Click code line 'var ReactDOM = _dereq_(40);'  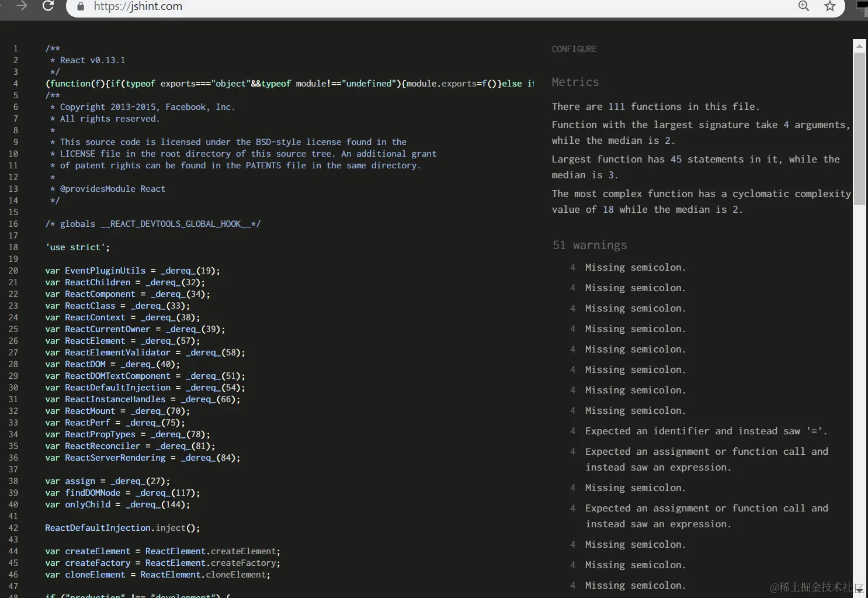pos(113,364)
